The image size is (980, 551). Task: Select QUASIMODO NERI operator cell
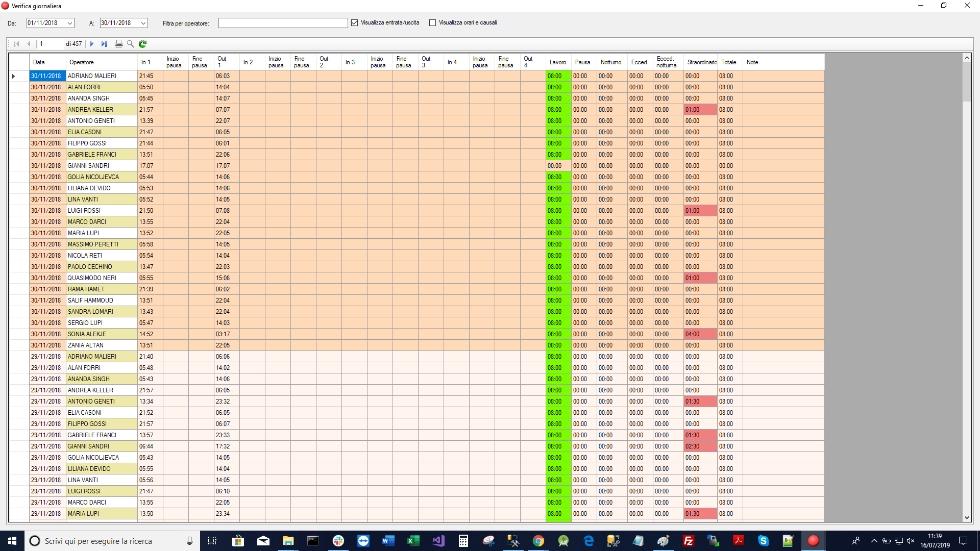[x=102, y=278]
